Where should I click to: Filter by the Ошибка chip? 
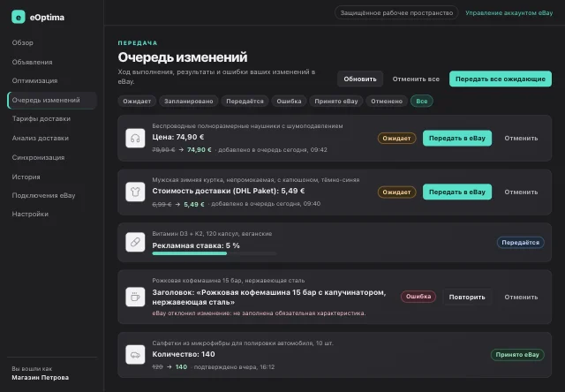tap(289, 102)
